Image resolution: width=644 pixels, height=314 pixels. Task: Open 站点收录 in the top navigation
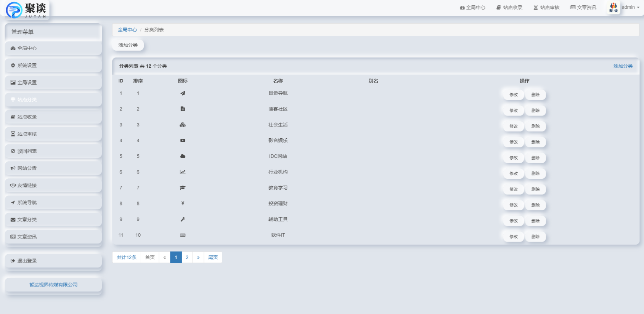point(509,8)
